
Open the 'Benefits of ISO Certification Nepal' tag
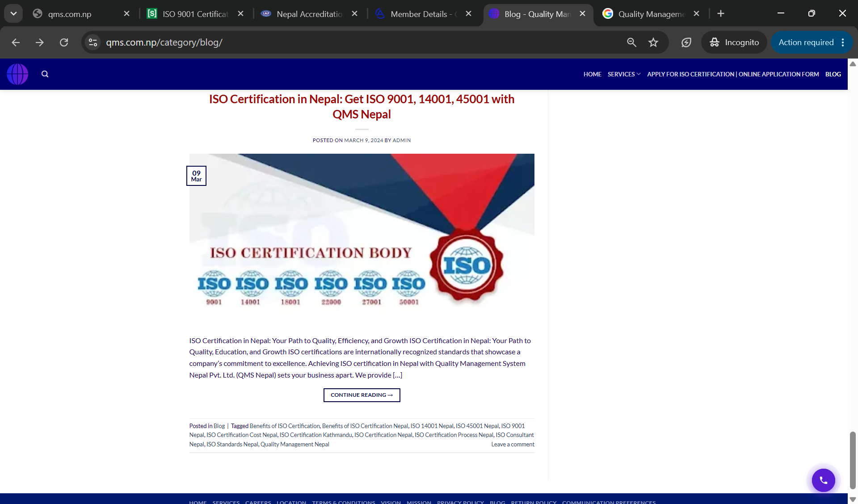coord(365,426)
